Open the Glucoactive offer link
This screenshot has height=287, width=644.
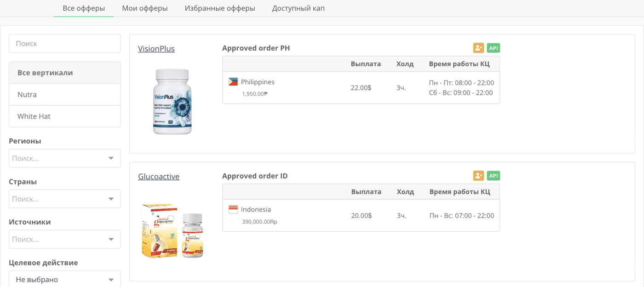[x=159, y=177]
